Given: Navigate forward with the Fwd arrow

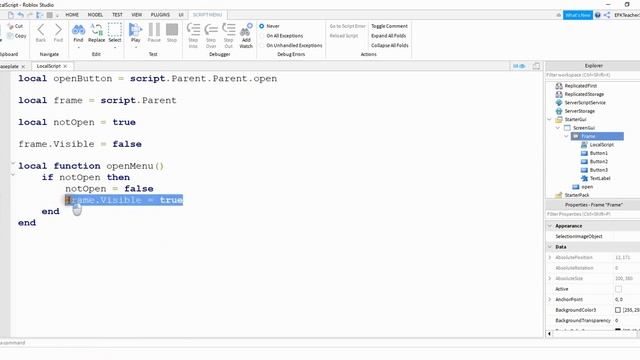Looking at the screenshot, I should pos(58,29).
